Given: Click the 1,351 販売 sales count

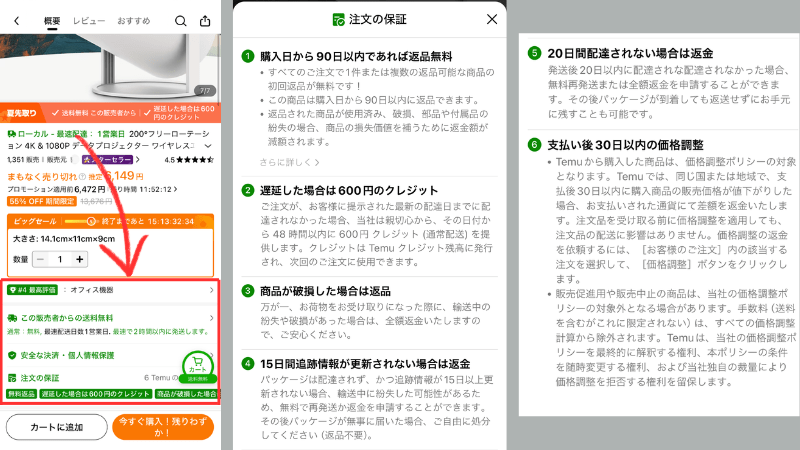Looking at the screenshot, I should [x=23, y=160].
